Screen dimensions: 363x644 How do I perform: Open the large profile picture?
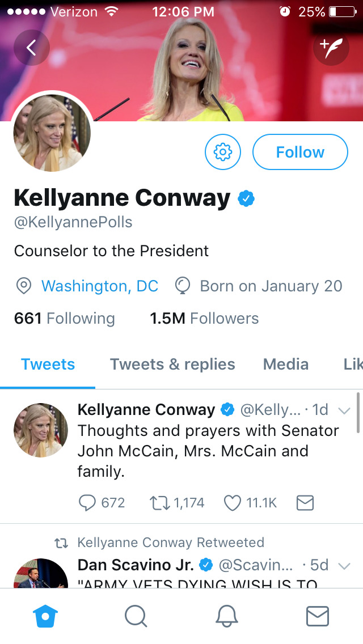52,134
